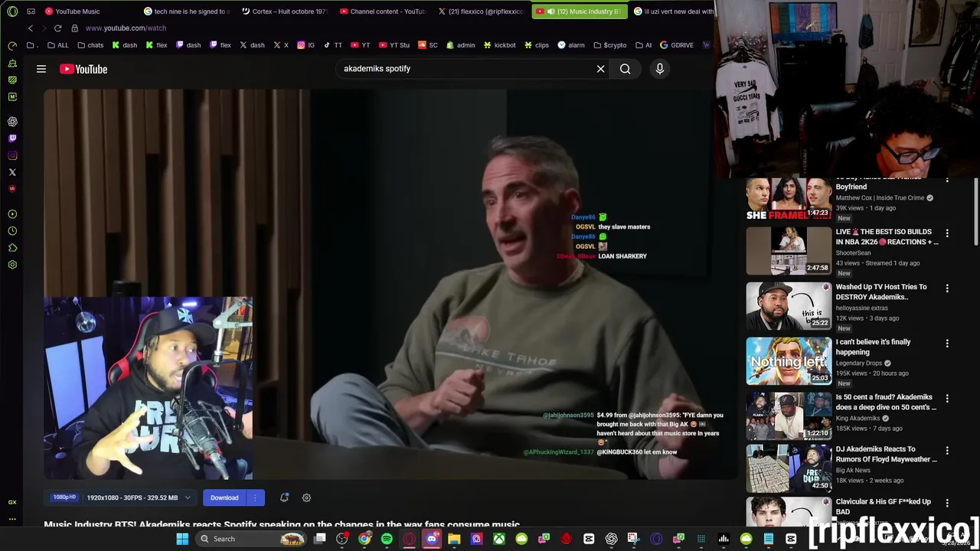
Task: Select the browser address bar URL
Action: click(126, 28)
